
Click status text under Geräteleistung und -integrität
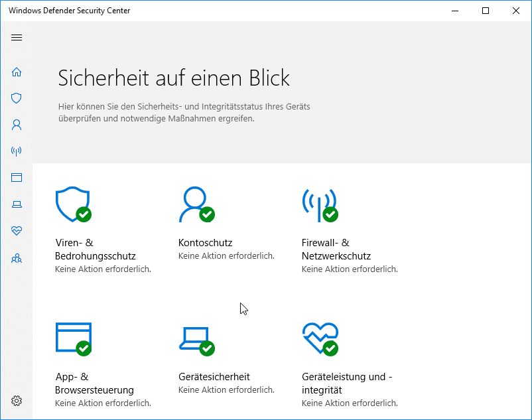[350, 403]
